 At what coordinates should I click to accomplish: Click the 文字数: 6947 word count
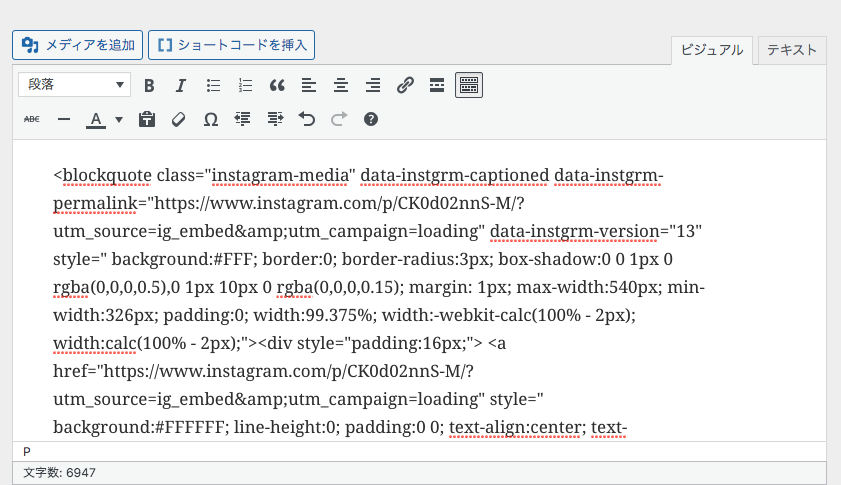click(60, 473)
